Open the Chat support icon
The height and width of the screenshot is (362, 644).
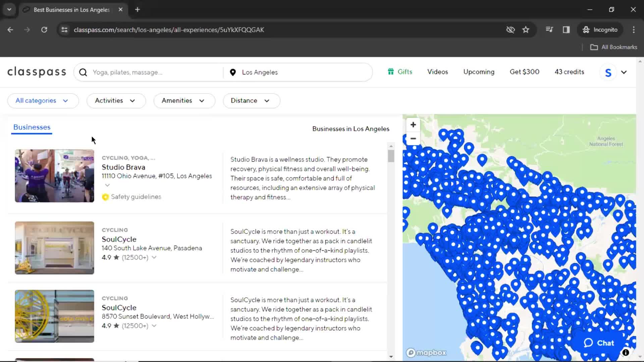[x=600, y=343]
